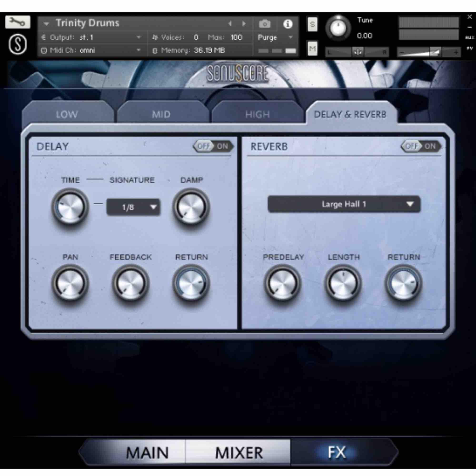Go to next instrument with right arrow
The height and width of the screenshot is (476, 476).
point(244,24)
